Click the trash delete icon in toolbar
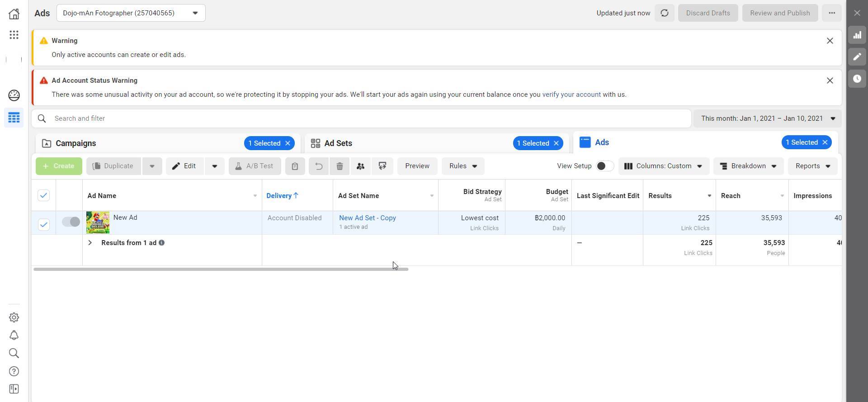Screen dimensions: 868x402 point(340,166)
